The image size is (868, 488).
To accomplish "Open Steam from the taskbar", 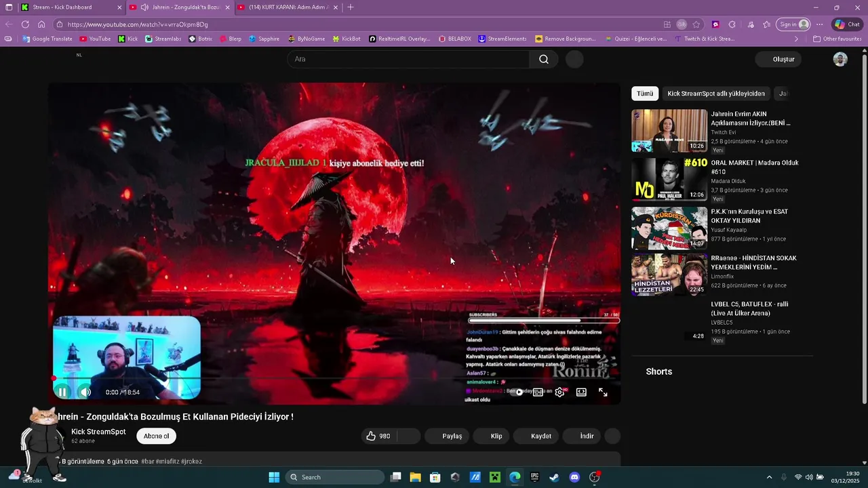I will coord(555,477).
